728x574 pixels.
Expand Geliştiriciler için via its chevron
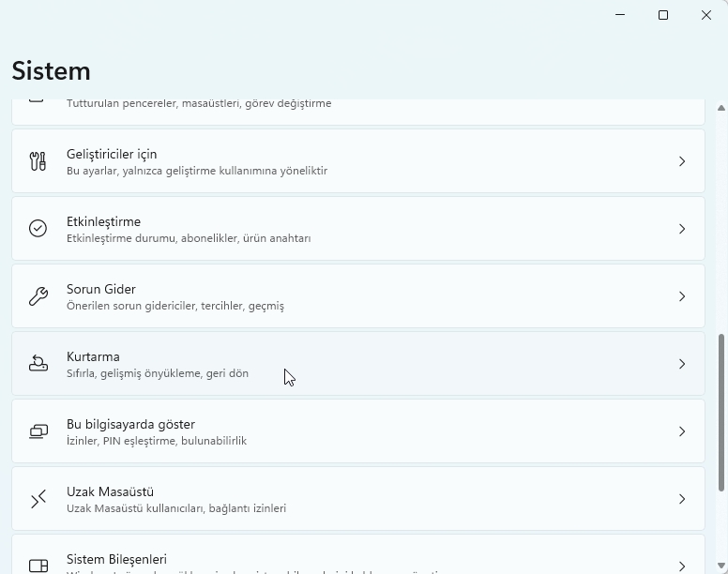[682, 161]
